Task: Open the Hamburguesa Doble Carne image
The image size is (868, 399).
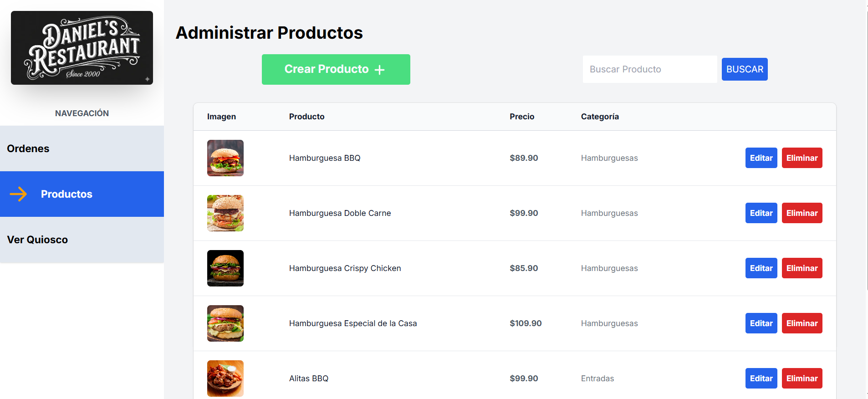Action: tap(225, 213)
